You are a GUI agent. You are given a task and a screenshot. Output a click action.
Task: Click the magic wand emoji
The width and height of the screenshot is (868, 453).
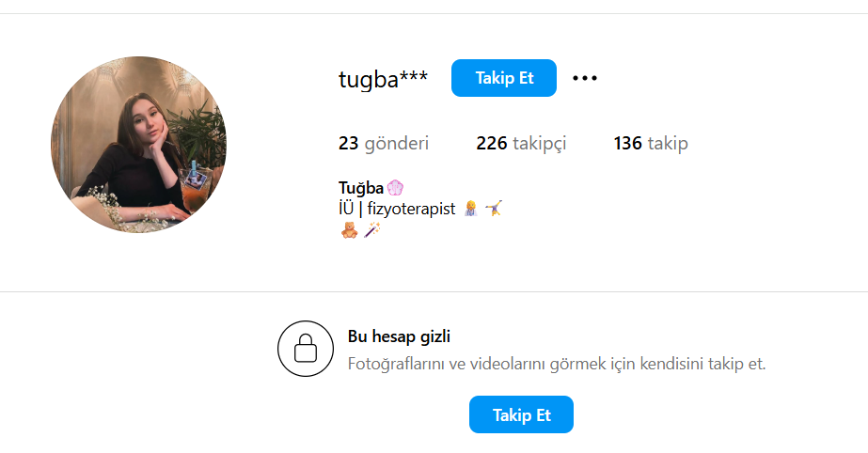[x=372, y=229]
